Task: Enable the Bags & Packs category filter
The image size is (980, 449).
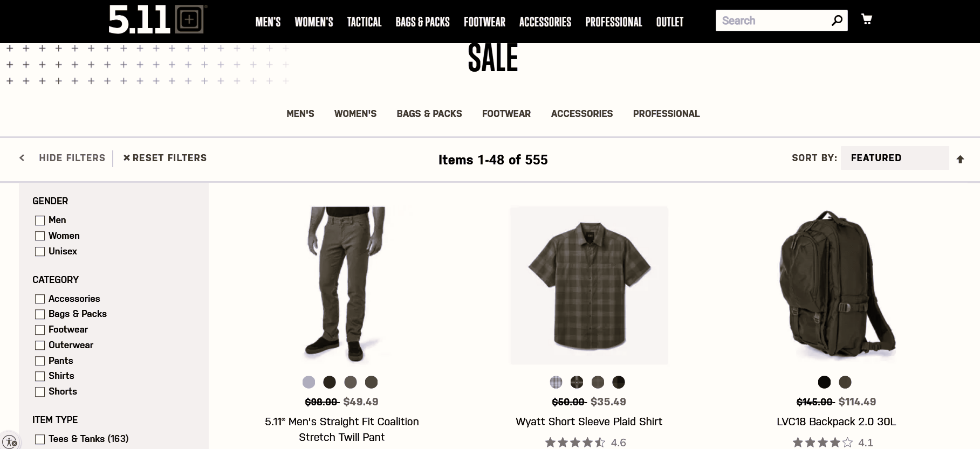Action: 40,314
